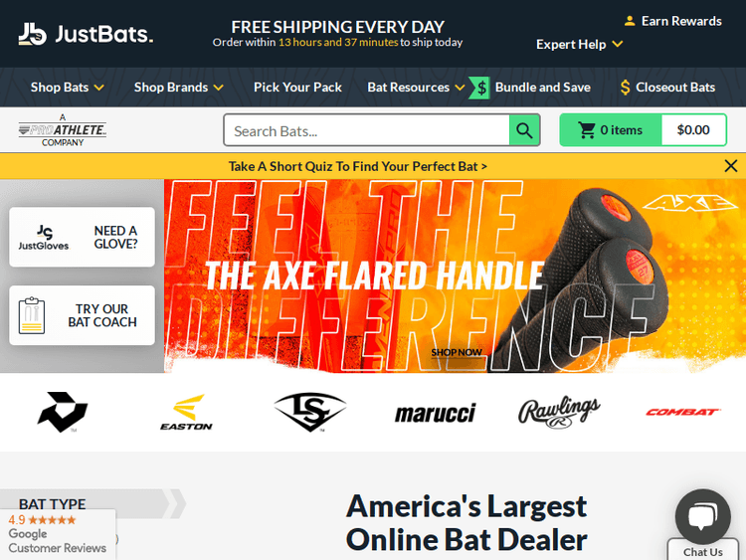Expand the Shop Brands menu
Screen dimensions: 746x560
click(x=179, y=88)
